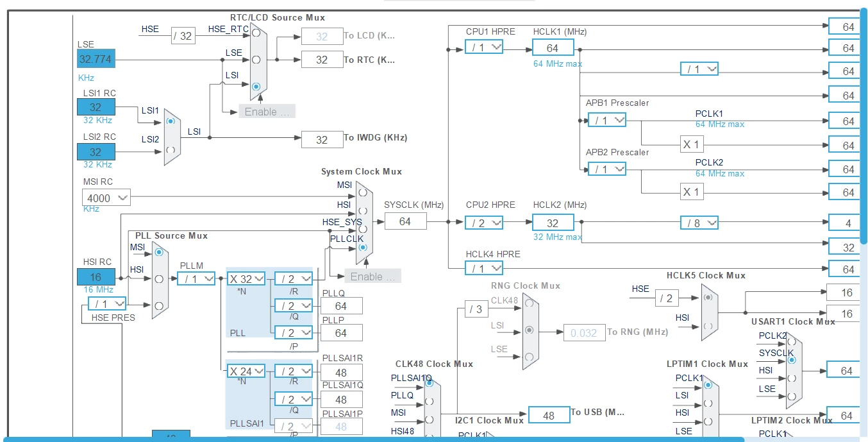Click the / 3 divider before RNG Clock Mux
868x442 pixels.
[475, 309]
